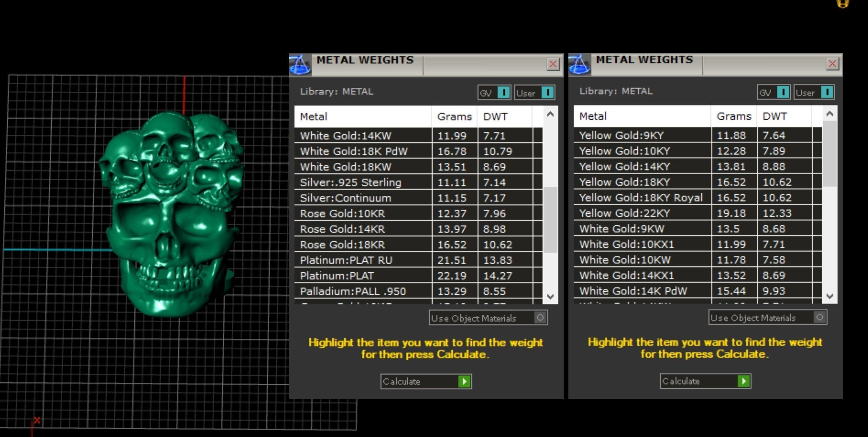
Task: Select Platinum:PLAT row in left list
Action: tap(337, 276)
